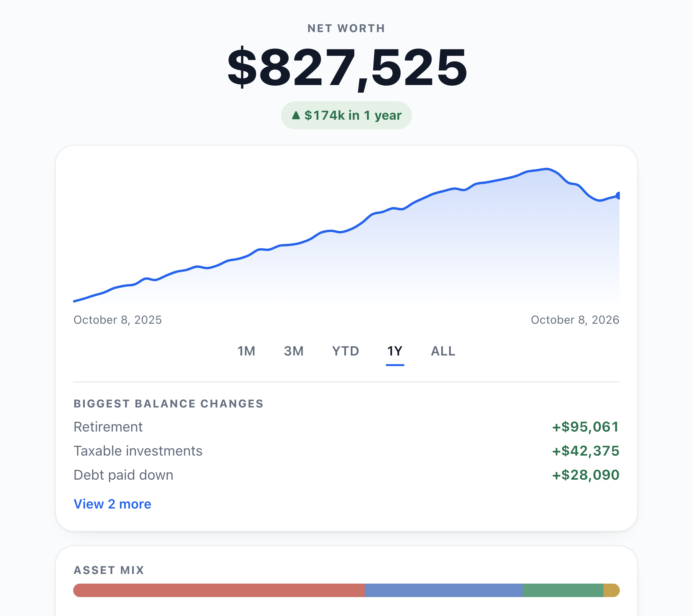
Task: Choose the YTD range tab
Action: click(346, 351)
